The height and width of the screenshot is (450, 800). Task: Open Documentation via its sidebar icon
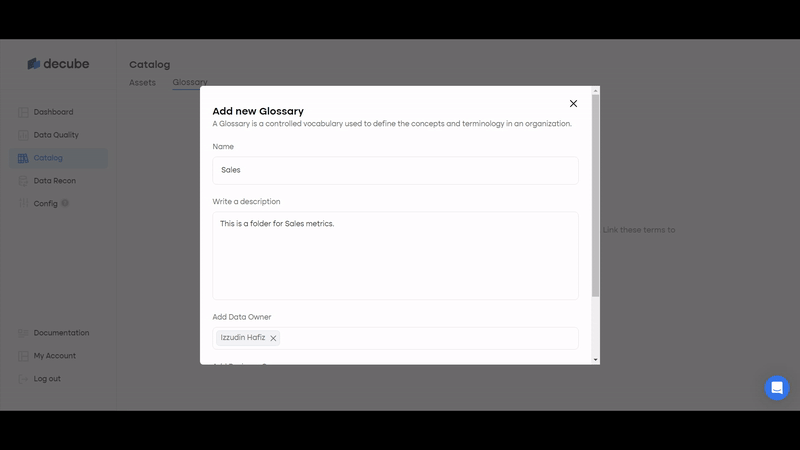coord(23,333)
